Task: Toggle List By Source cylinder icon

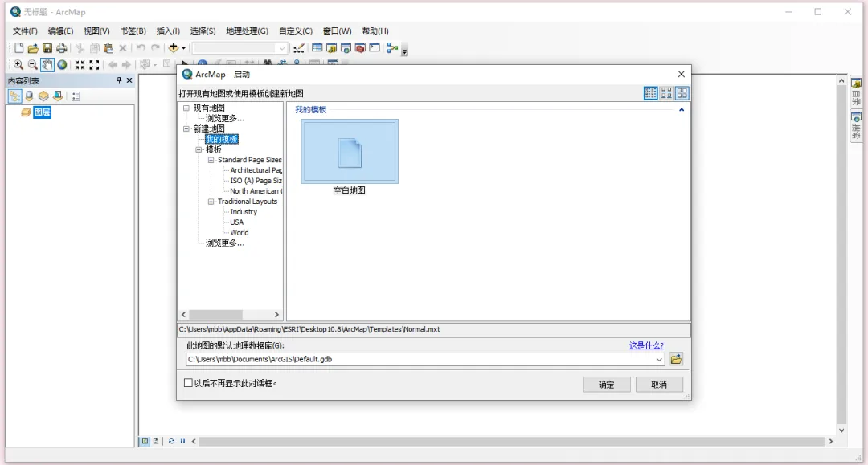Action: click(30, 96)
